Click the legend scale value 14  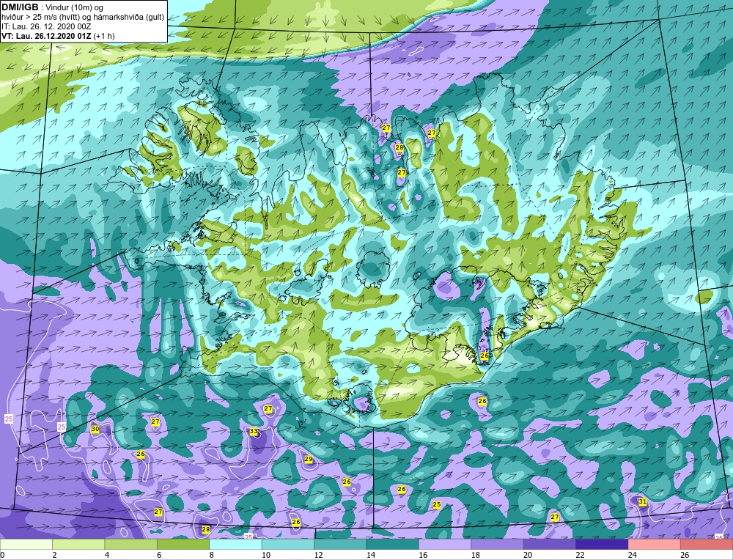click(371, 555)
